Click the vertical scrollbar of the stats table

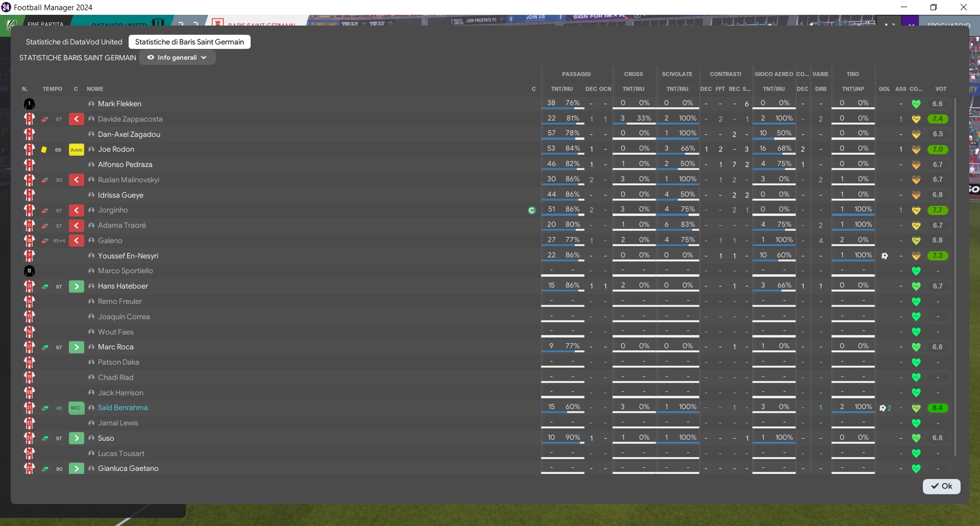click(x=955, y=276)
